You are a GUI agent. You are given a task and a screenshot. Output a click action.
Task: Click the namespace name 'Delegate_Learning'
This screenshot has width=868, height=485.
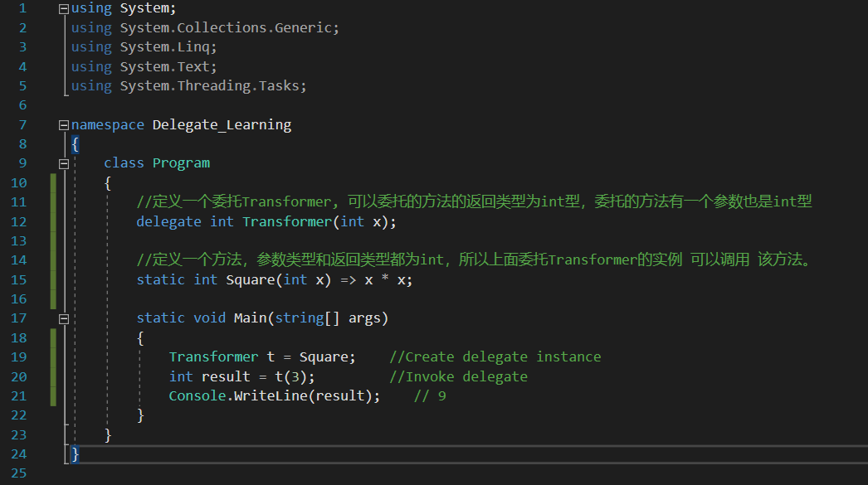click(222, 125)
